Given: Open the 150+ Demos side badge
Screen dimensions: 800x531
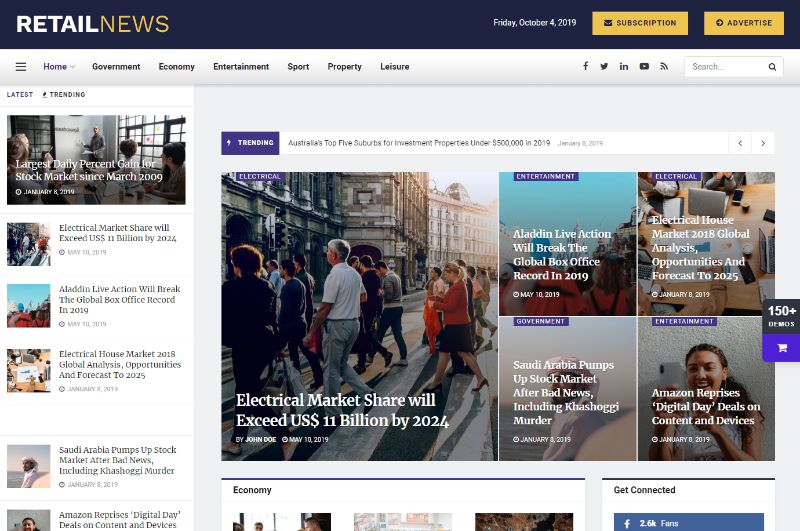Looking at the screenshot, I should point(782,316).
